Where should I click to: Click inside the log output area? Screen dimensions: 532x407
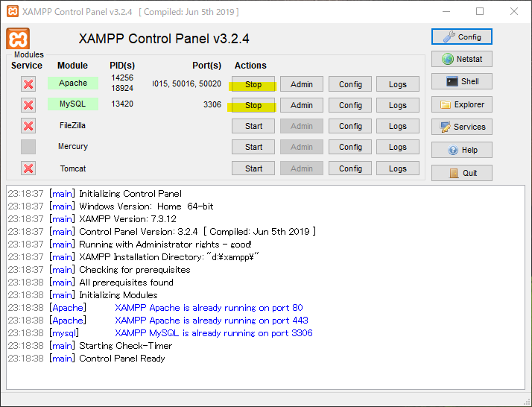pyautogui.click(x=266, y=287)
